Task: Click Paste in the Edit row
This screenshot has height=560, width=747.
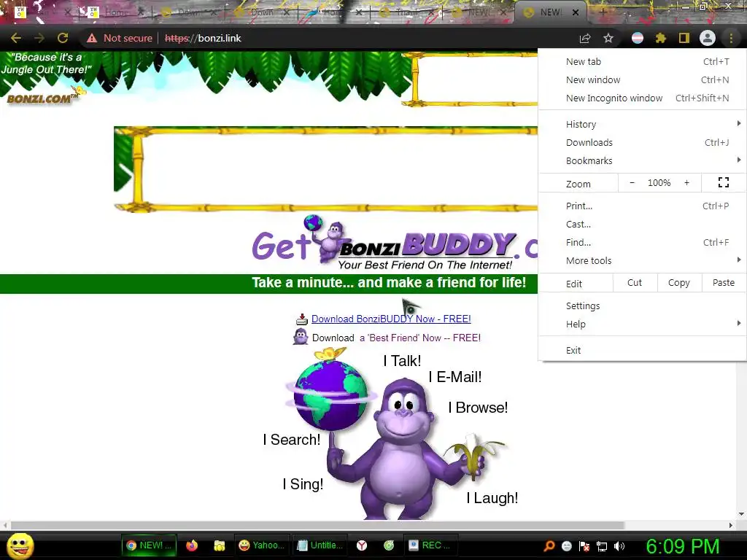Action: [x=723, y=282]
